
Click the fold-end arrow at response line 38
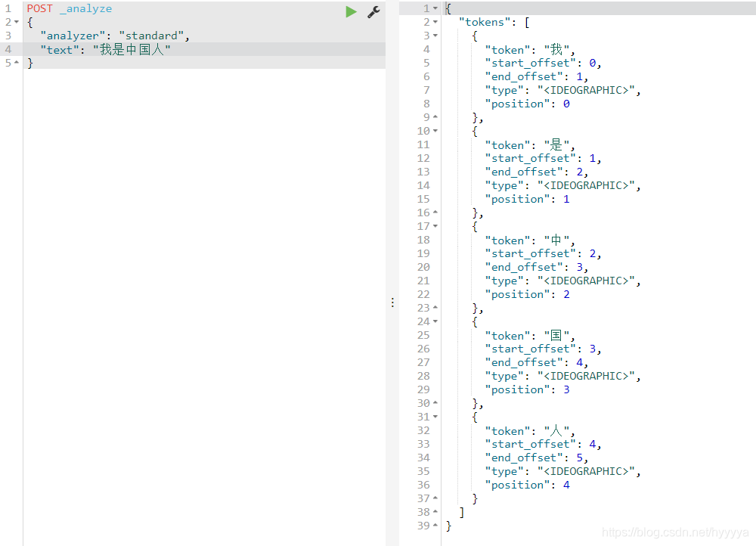point(435,512)
